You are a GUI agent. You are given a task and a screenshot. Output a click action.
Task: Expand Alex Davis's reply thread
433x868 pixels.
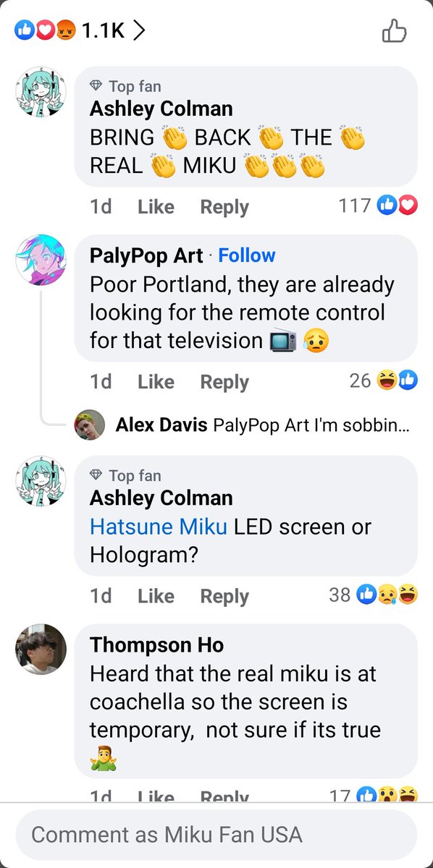[x=263, y=426]
